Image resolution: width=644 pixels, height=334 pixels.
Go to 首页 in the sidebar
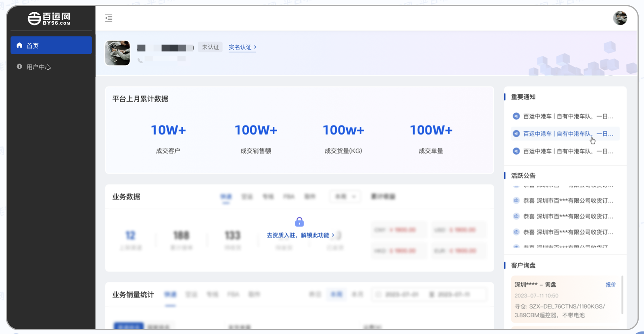coord(51,45)
